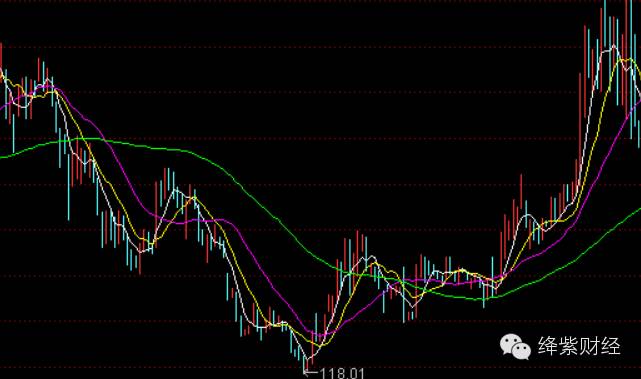Click the cyan candlestick at the far right edge

pos(639,133)
